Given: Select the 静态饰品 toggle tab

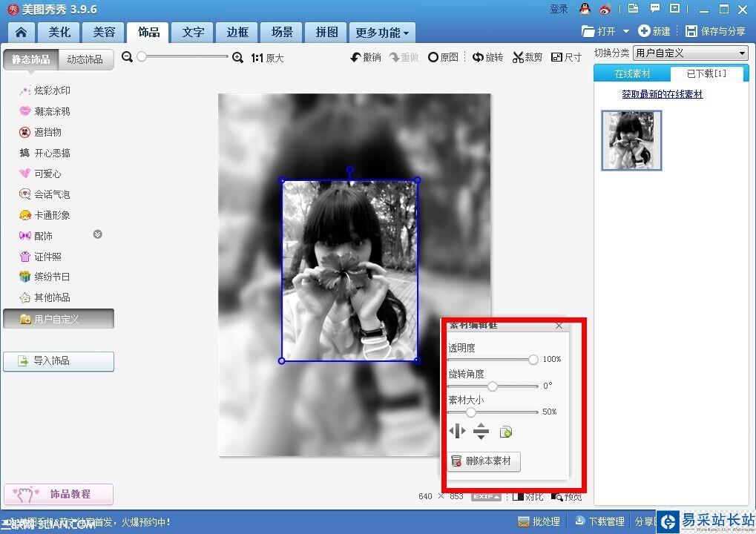Looking at the screenshot, I should 31,59.
